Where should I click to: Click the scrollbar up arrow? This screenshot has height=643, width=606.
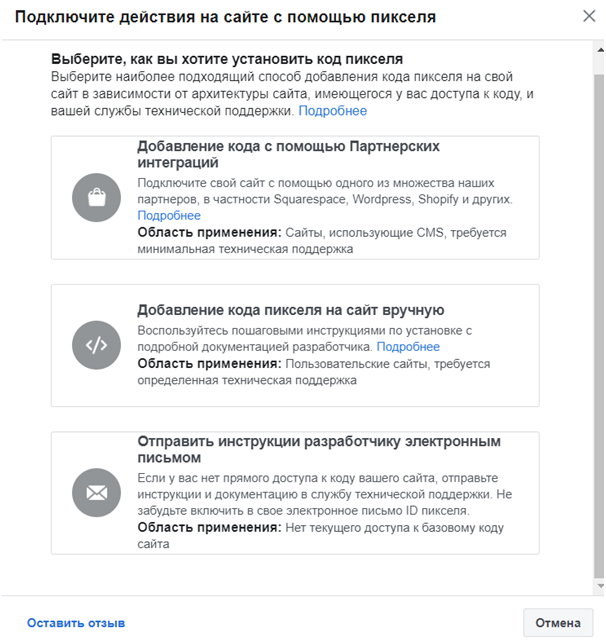[x=600, y=50]
